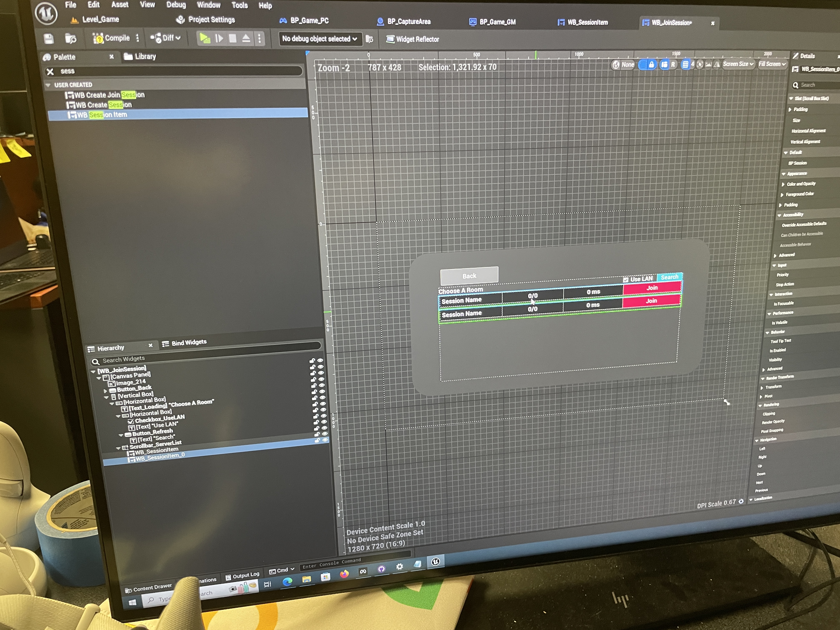Click the Back button in the canvas

[x=469, y=276]
